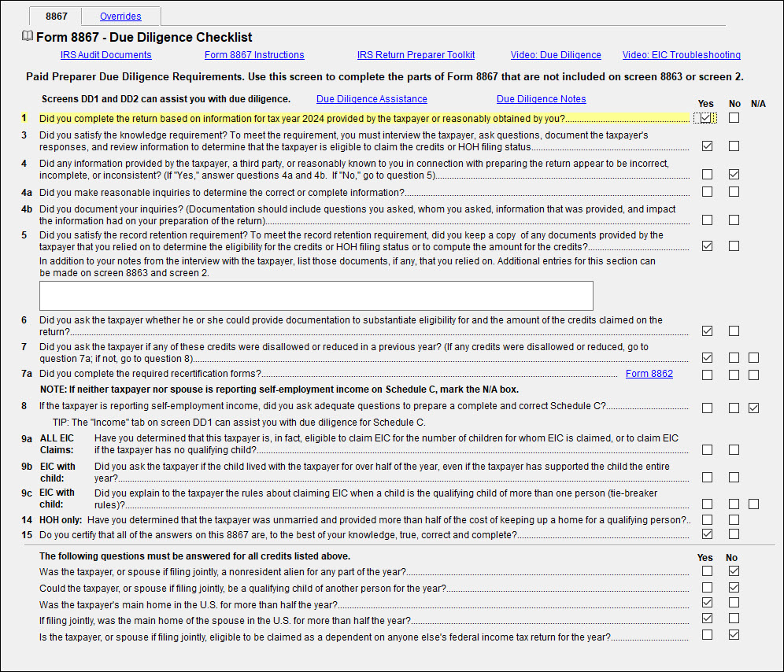Open the Video: Due Diligence link
This screenshot has width=784, height=672.
556,55
